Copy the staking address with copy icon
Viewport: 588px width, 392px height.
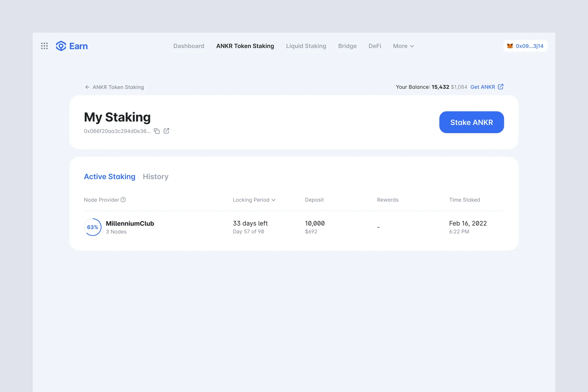click(157, 131)
